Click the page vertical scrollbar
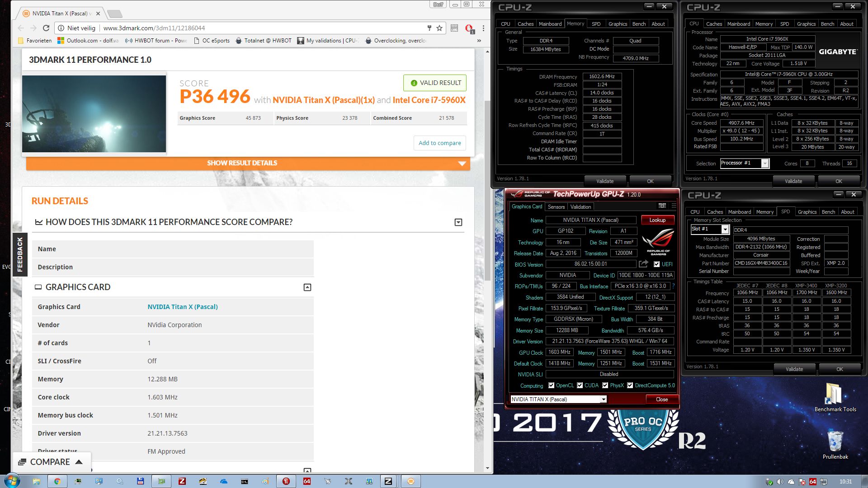 487,190
